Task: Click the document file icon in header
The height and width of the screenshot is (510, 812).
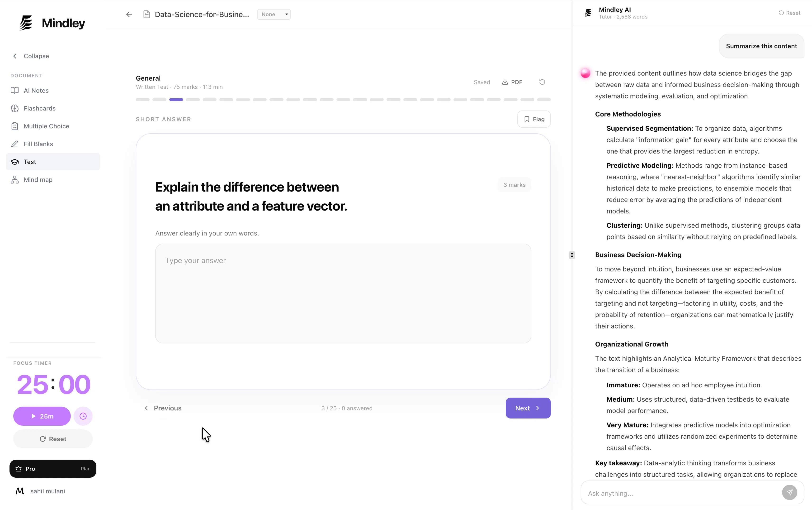Action: 146,14
